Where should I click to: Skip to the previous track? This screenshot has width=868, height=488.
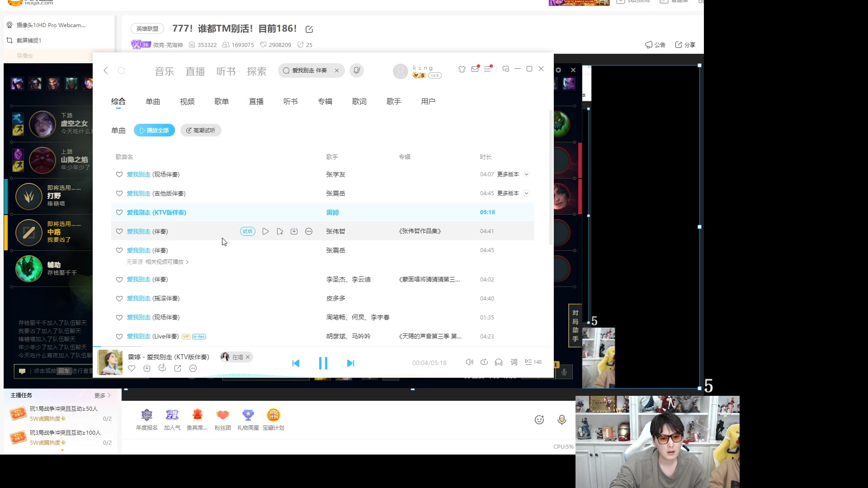coord(296,363)
